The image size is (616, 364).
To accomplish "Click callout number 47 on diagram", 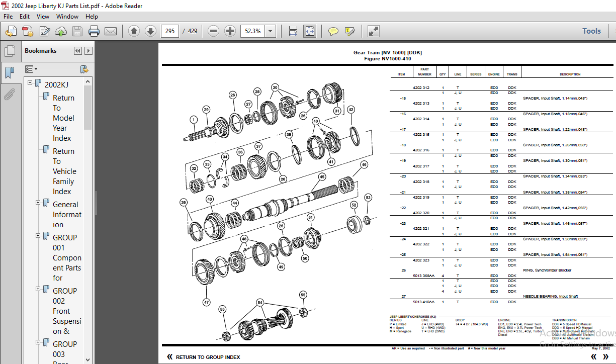I will (206, 303).
